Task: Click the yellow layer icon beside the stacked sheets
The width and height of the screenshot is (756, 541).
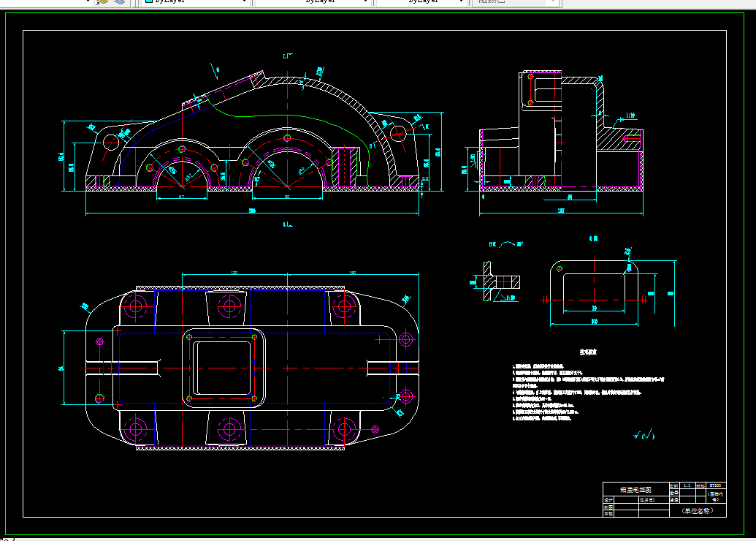Action: pos(102,2)
